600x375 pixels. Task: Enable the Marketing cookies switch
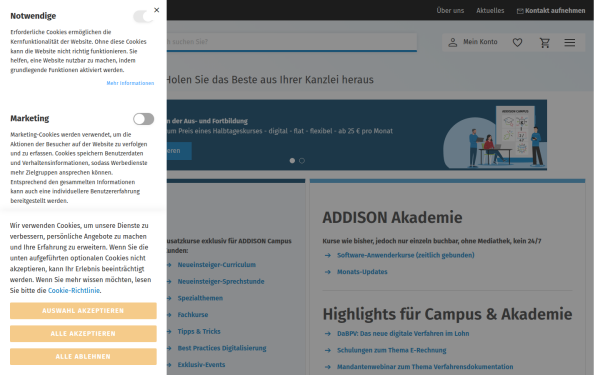[x=143, y=119]
